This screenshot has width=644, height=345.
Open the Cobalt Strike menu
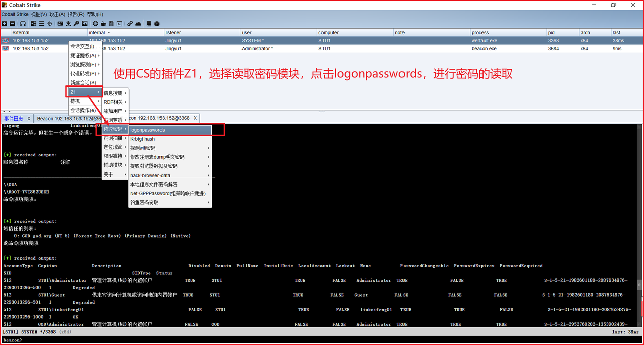[15, 14]
